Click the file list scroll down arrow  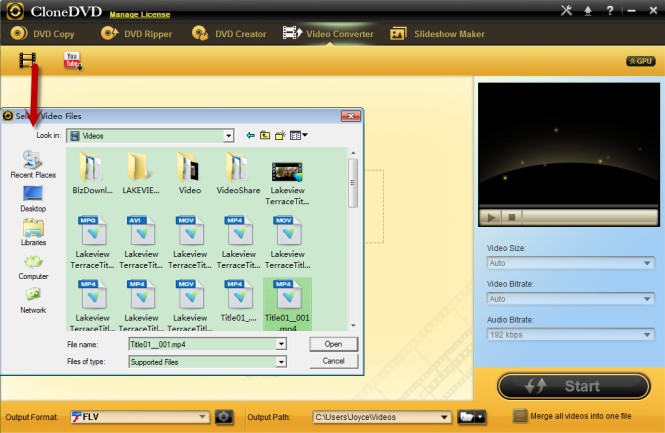coord(353,325)
